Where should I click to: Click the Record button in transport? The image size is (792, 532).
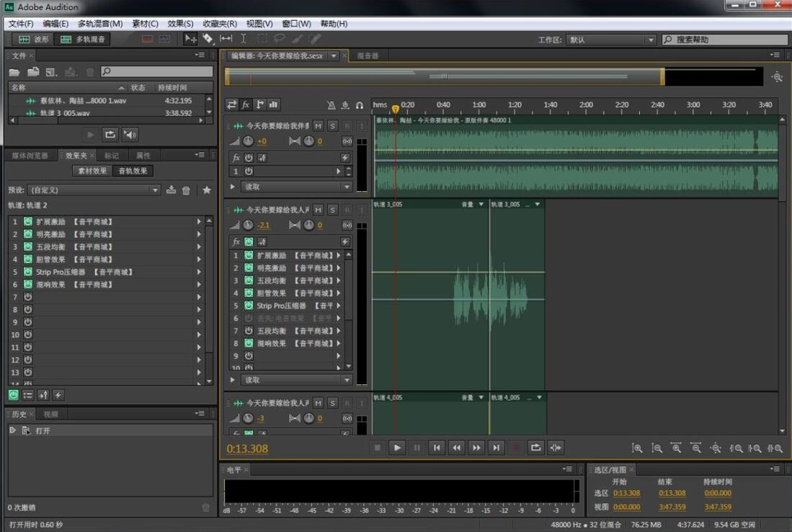coord(516,448)
